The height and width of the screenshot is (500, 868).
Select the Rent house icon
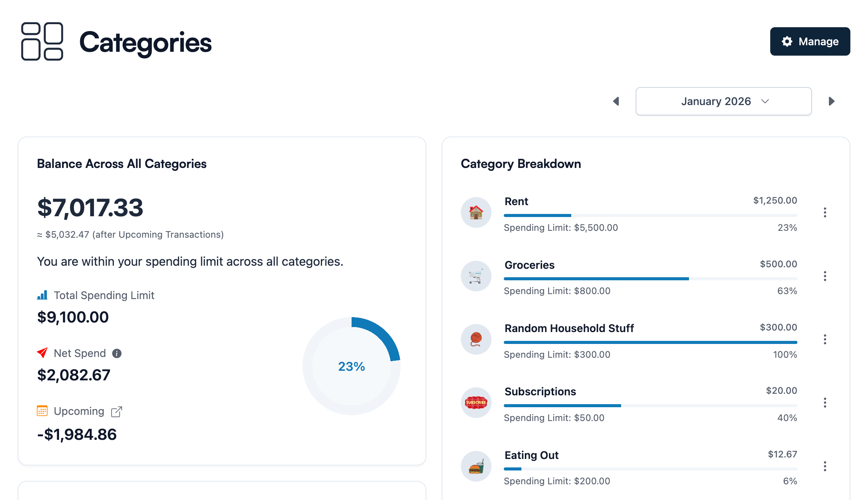coord(476,212)
